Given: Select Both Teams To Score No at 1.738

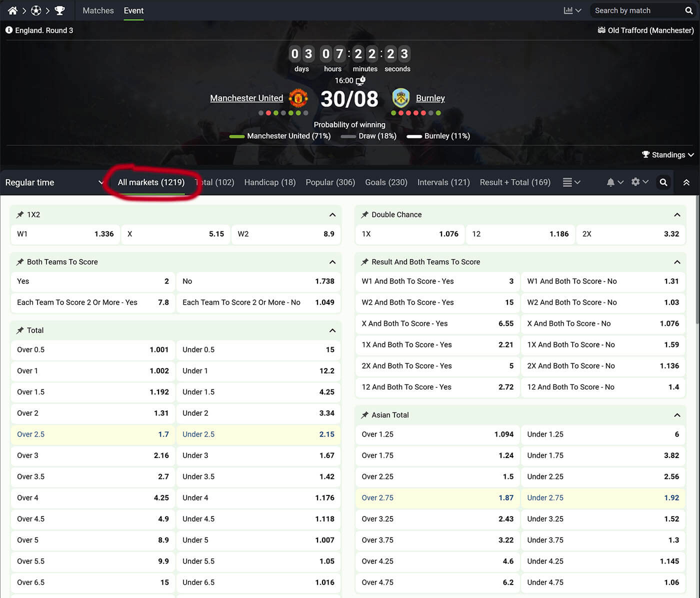Looking at the screenshot, I should click(x=258, y=281).
